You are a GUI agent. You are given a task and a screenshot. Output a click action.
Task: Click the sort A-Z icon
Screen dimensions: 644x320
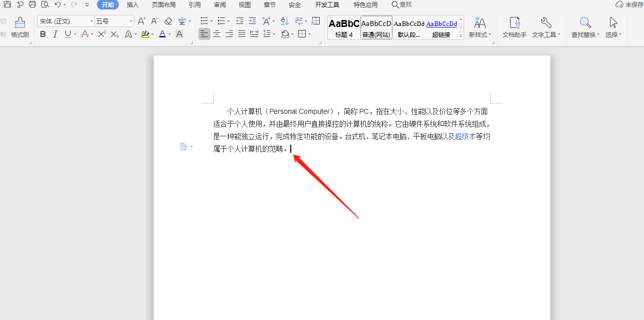pyautogui.click(x=285, y=21)
